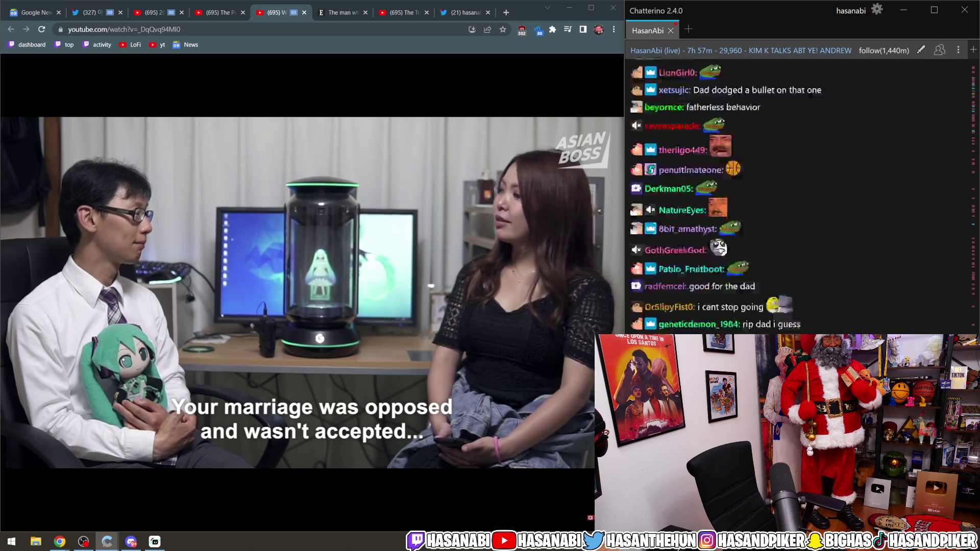Toggle the reading list save-page icon

tap(472, 30)
